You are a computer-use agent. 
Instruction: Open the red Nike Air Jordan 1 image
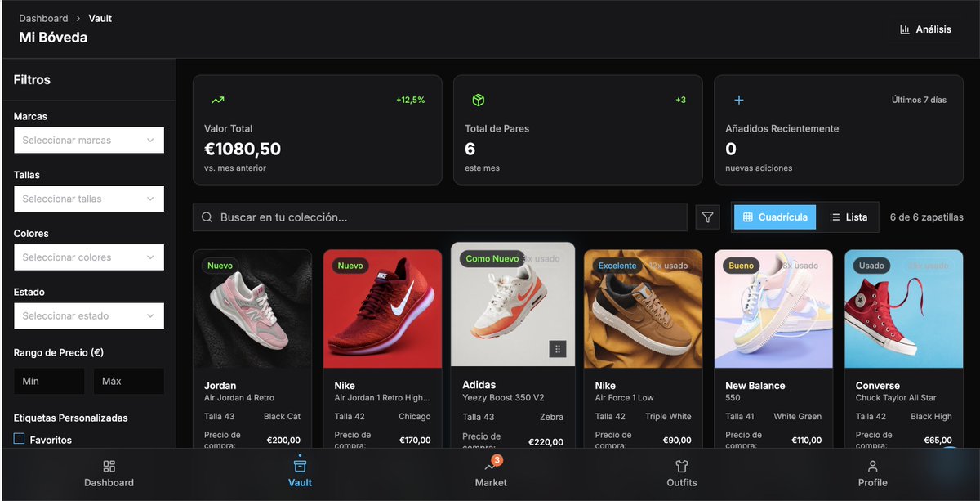coord(383,309)
